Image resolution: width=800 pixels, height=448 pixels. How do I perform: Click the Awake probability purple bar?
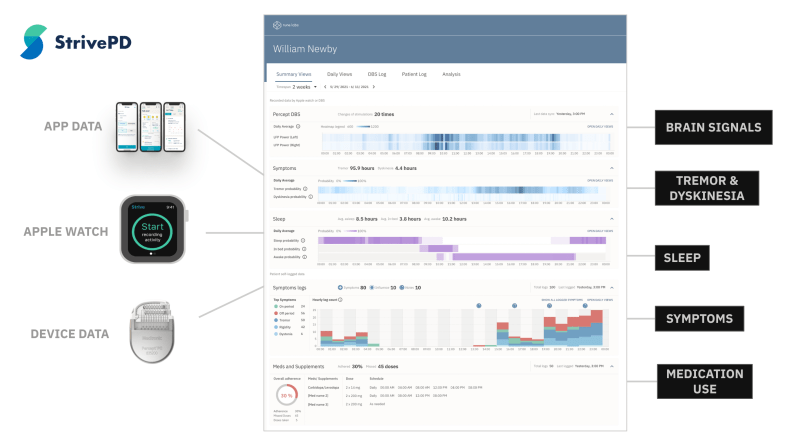click(514, 257)
